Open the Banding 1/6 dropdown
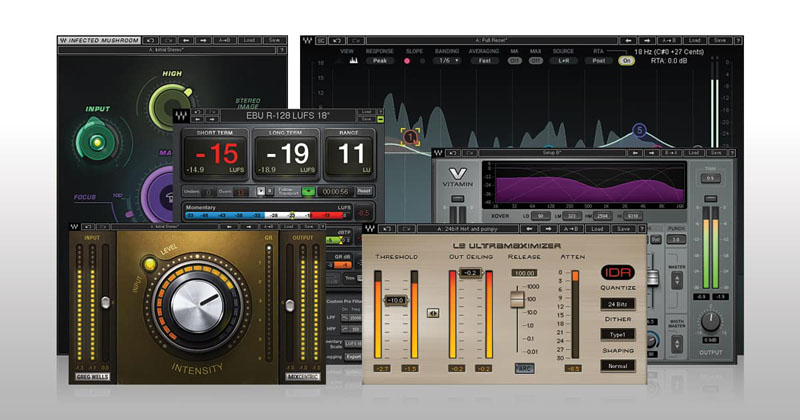Screen dimensions: 800x420 (448, 61)
